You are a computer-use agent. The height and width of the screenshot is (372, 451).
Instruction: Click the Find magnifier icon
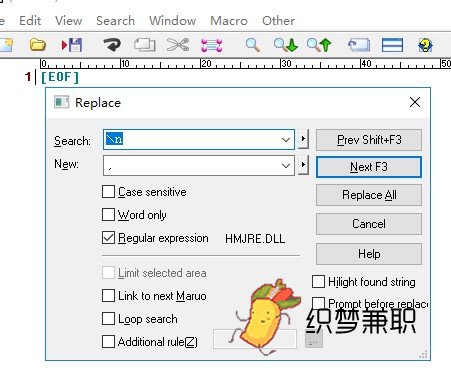click(253, 45)
